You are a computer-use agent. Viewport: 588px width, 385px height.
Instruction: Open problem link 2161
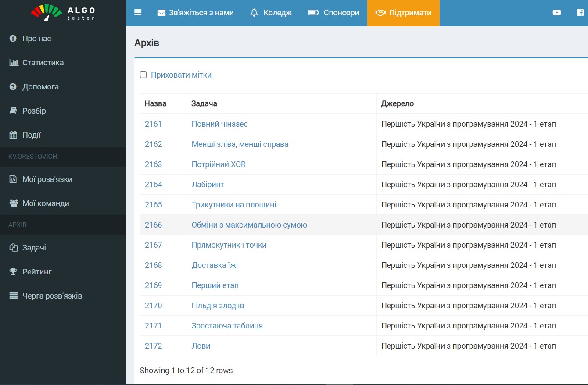tap(153, 124)
